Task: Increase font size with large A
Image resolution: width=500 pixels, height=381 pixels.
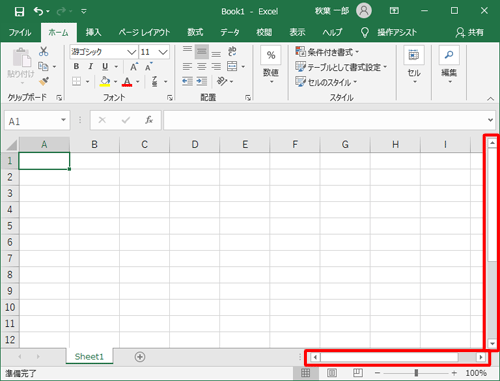Action: tap(134, 67)
